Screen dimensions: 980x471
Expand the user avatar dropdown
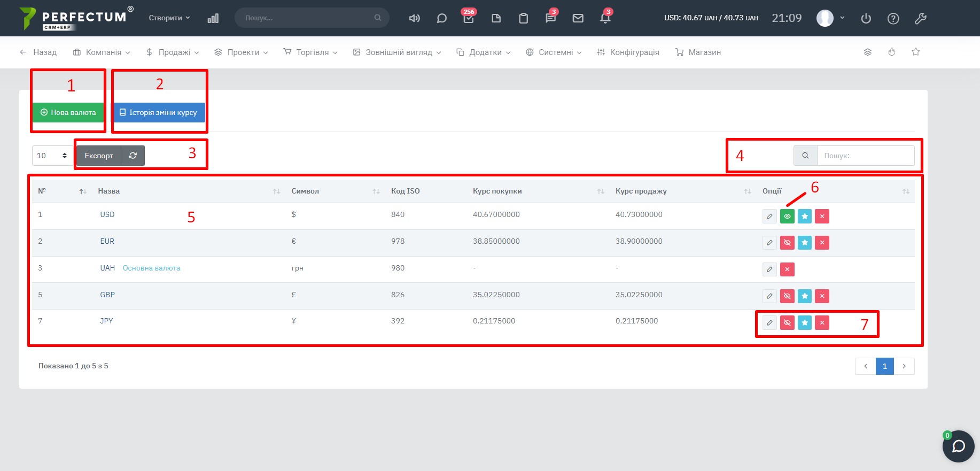click(830, 18)
